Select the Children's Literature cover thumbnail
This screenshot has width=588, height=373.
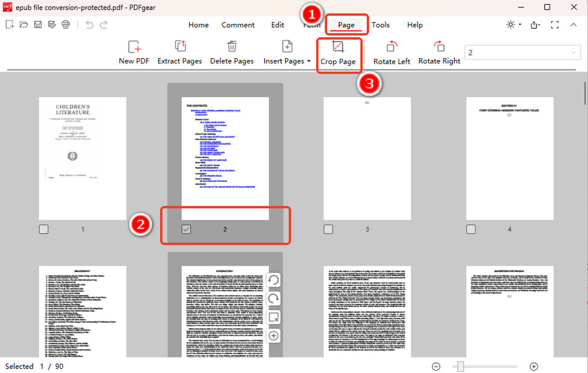[x=82, y=158]
